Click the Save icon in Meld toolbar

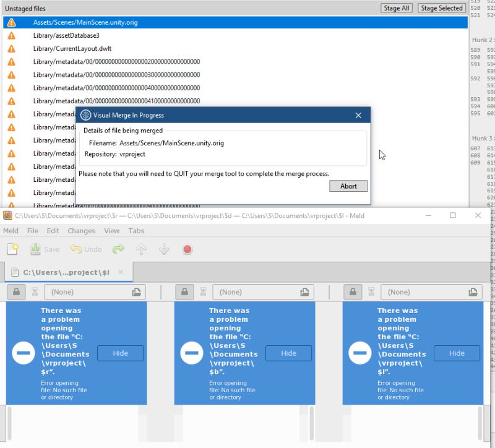35,249
